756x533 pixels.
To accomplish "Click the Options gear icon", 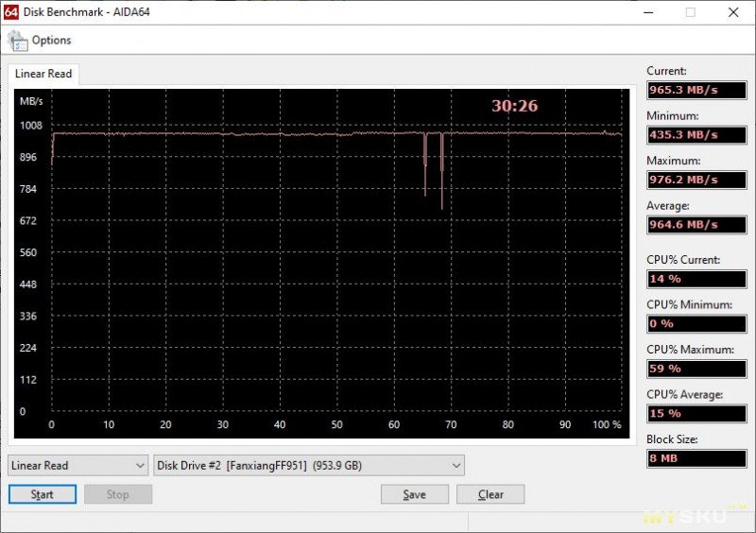I will click(x=17, y=41).
